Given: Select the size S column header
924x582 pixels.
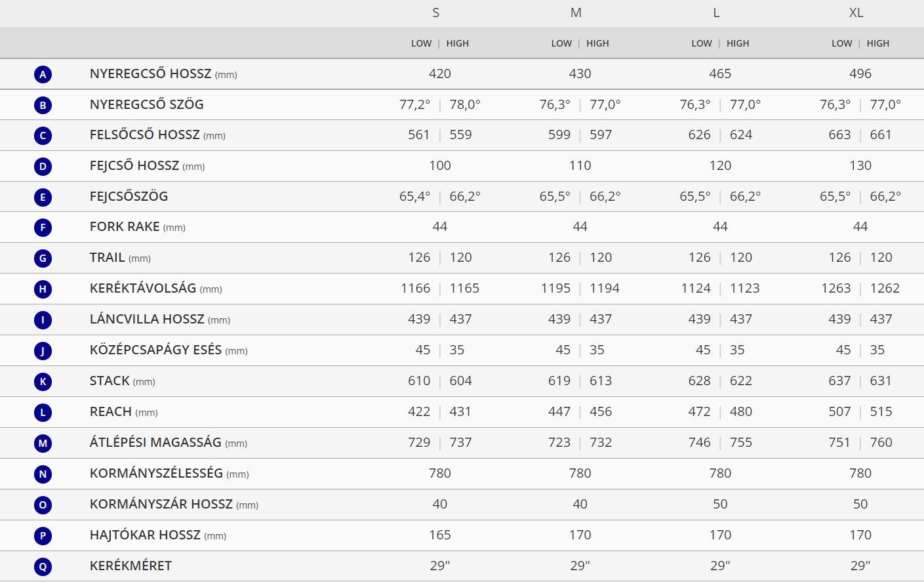Looking at the screenshot, I should 436,13.
